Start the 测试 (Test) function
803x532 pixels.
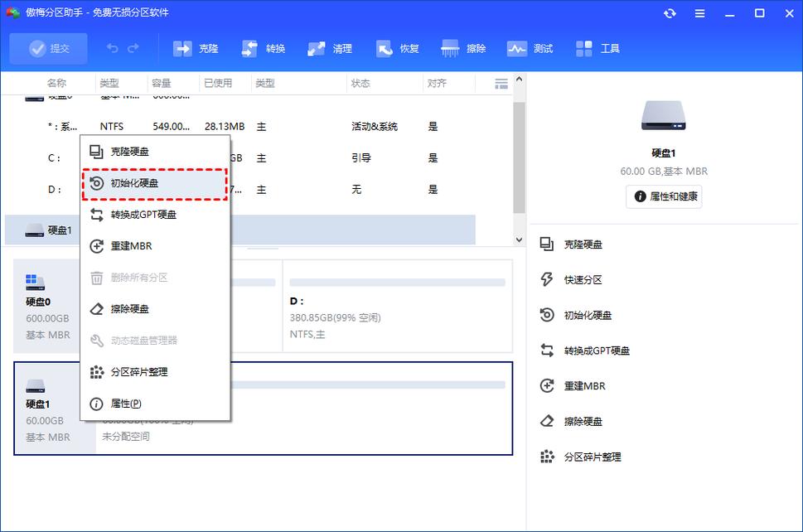coord(530,48)
